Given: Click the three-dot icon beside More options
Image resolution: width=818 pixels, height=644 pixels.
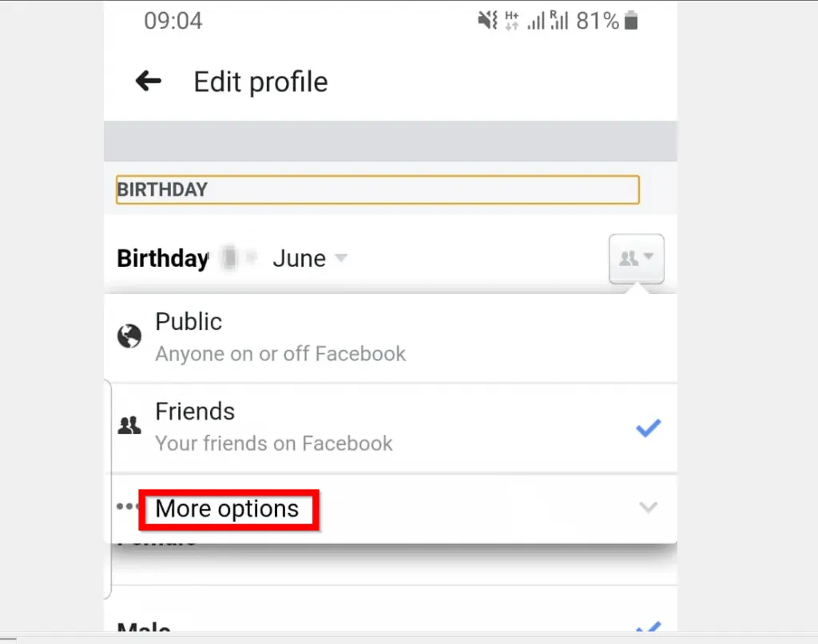Looking at the screenshot, I should tap(127, 507).
